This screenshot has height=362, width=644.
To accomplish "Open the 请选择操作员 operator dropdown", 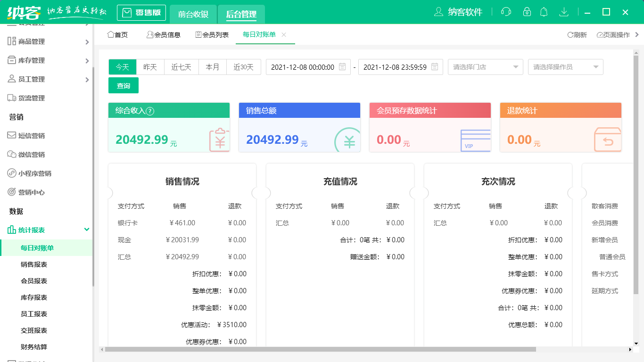I will (x=565, y=67).
